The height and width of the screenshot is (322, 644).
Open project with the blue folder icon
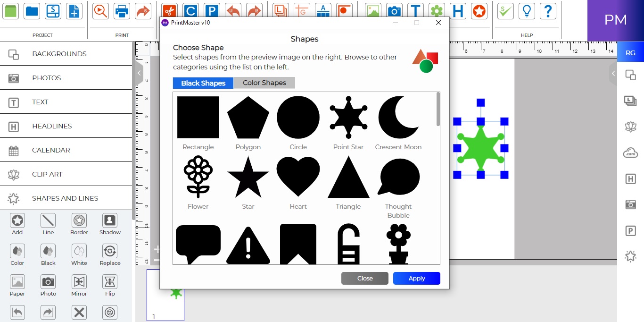[32, 11]
